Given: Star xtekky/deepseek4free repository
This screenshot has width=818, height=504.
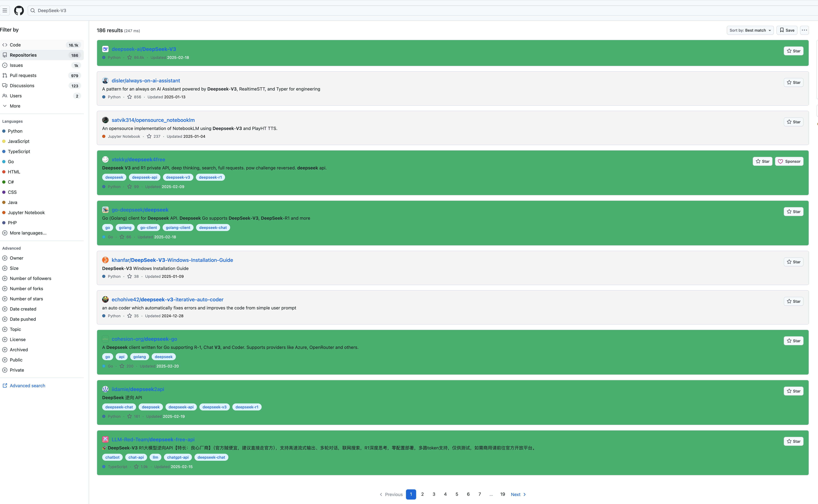Looking at the screenshot, I should tap(762, 161).
